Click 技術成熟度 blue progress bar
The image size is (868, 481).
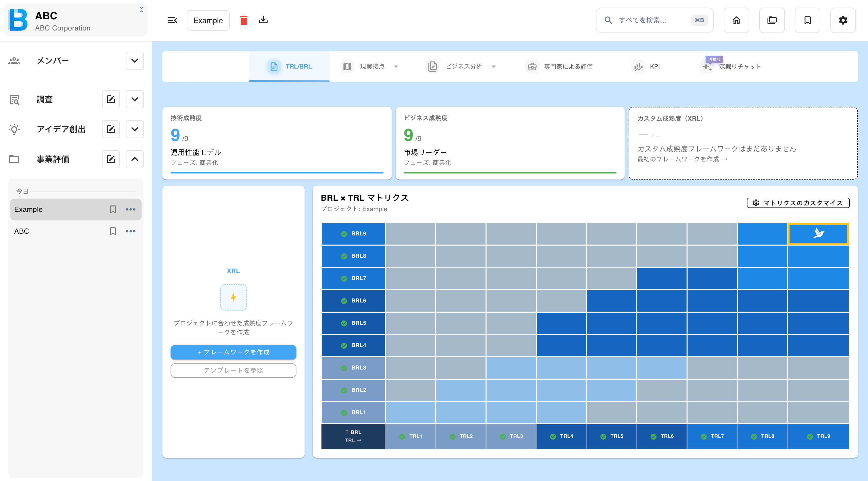pos(277,173)
